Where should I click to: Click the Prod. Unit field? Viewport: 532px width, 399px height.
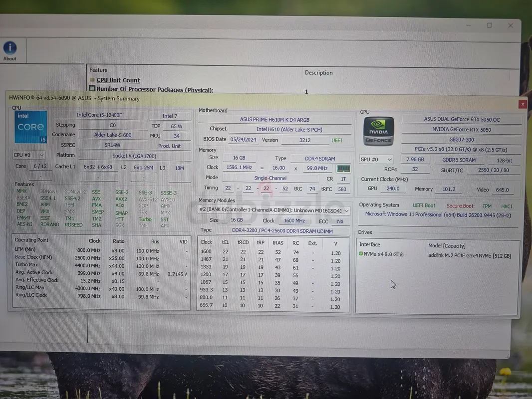tap(169, 146)
